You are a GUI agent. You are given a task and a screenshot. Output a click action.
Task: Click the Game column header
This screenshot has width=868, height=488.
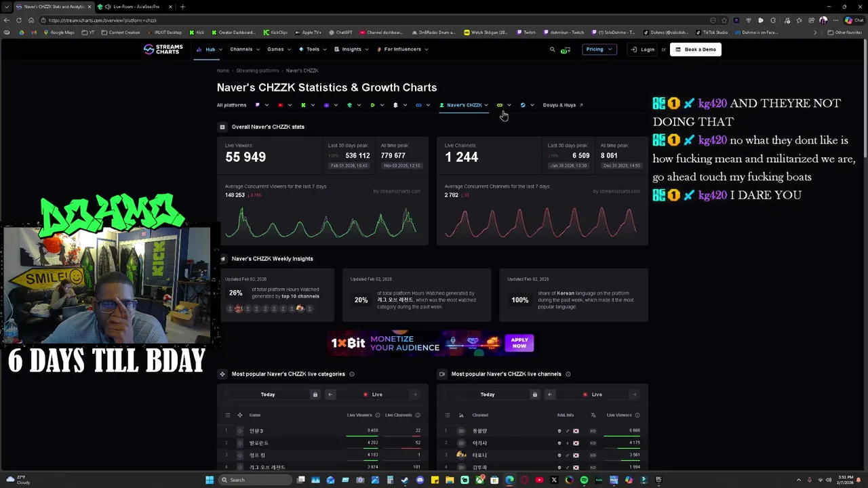254,415
